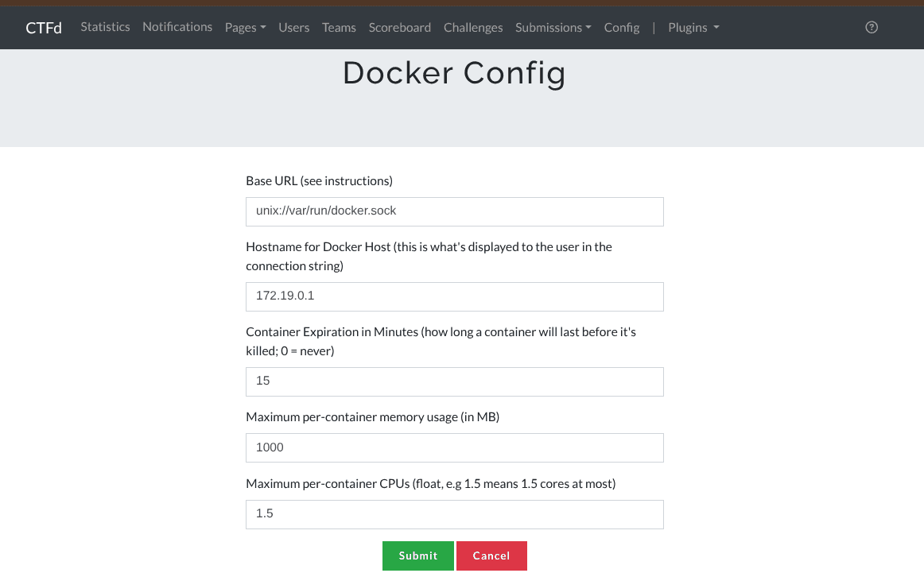Navigate to the Teams page
This screenshot has width=924, height=573.
pyautogui.click(x=339, y=28)
